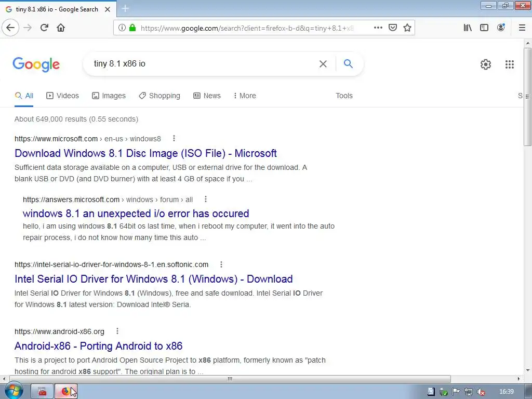532x399 pixels.
Task: Open page actions three-dot menu in address bar
Action: pos(378,28)
